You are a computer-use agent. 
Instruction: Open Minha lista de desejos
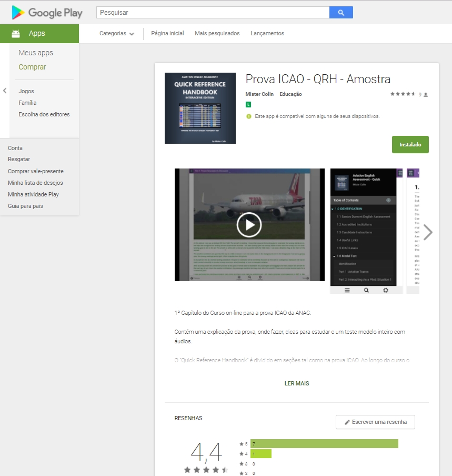(x=35, y=183)
